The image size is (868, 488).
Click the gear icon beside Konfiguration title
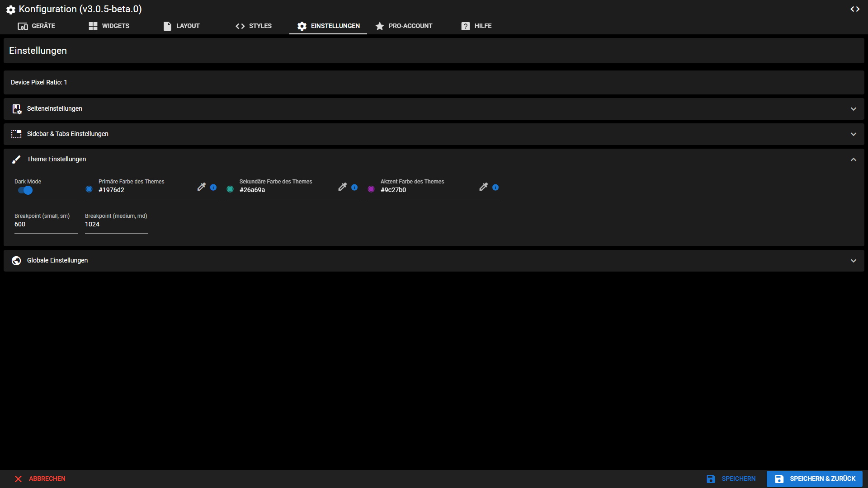pyautogui.click(x=11, y=9)
